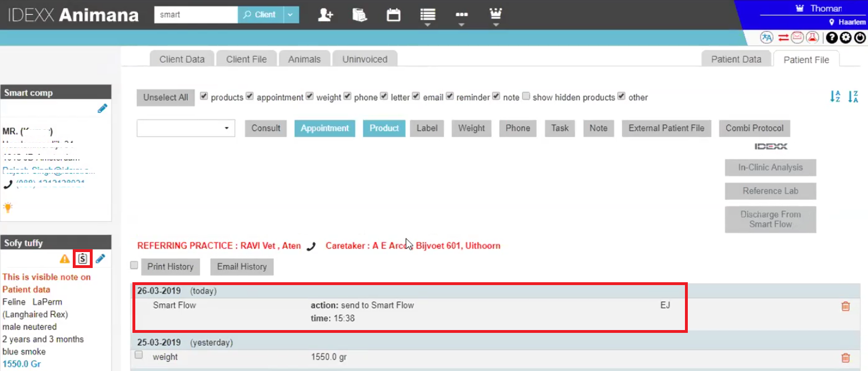This screenshot has width=868, height=371.
Task: Edit Sofy tuffy patient pencil icon
Action: (101, 259)
